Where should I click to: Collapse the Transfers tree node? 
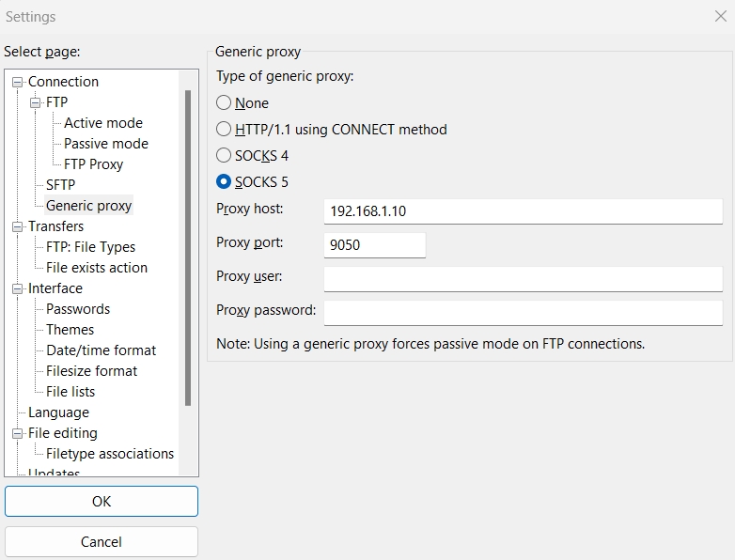[17, 227]
